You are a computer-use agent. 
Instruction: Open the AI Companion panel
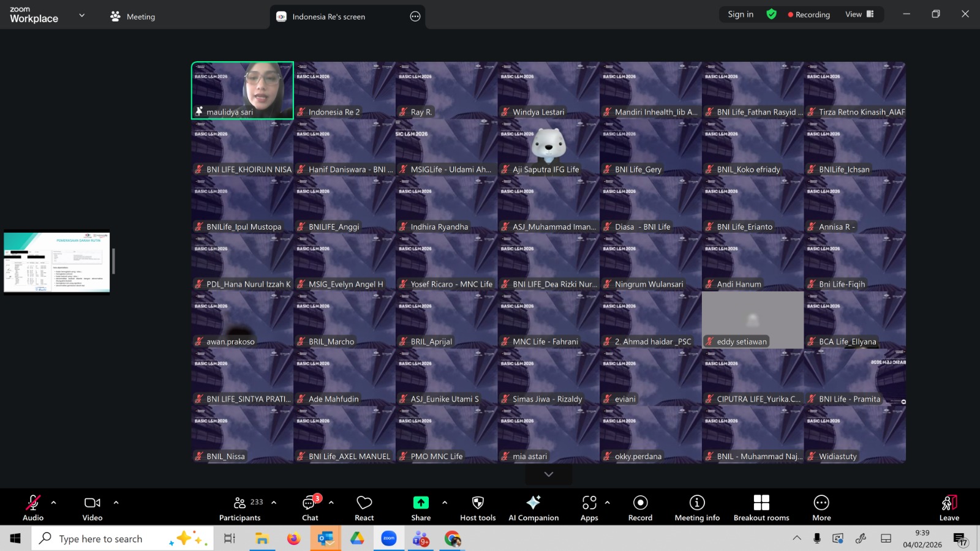click(533, 508)
